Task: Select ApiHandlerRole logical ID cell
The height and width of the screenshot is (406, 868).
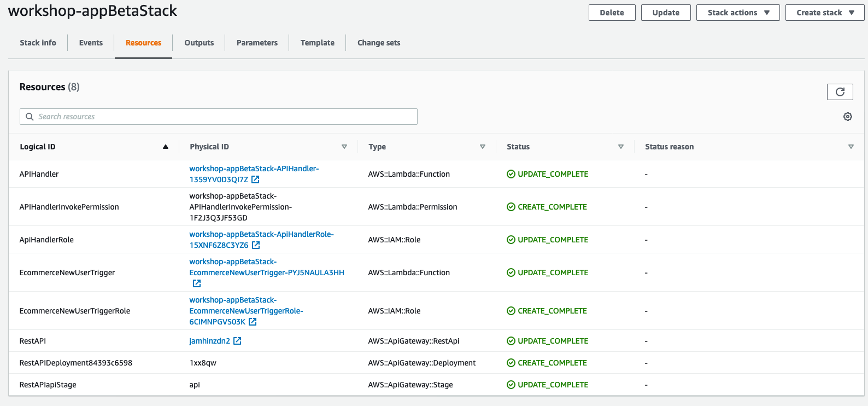Action: point(46,240)
